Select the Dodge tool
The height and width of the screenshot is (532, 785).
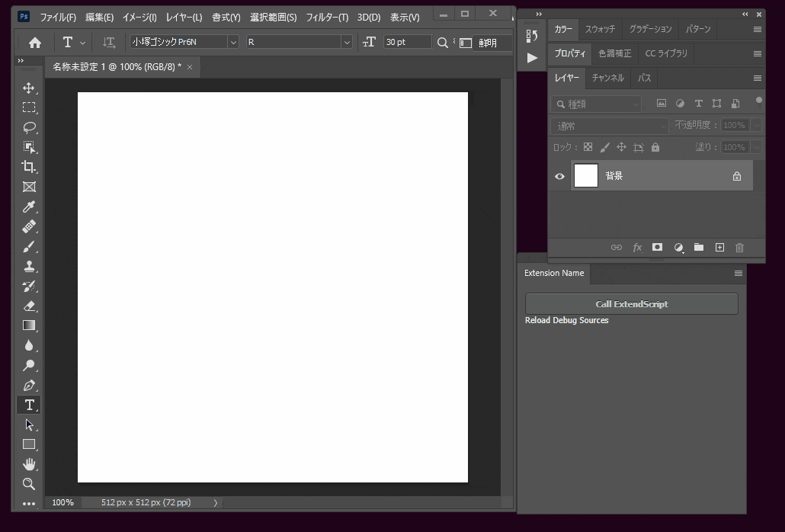point(29,365)
